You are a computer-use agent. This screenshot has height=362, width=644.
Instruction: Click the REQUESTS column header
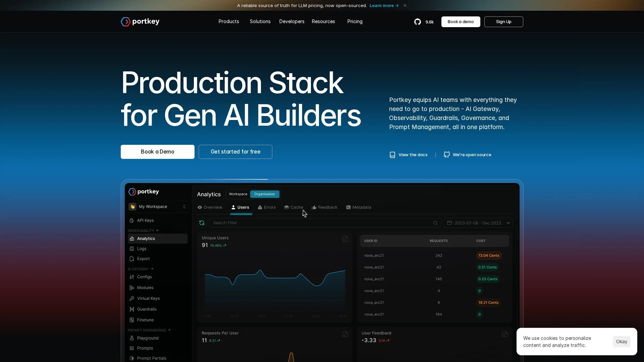(x=438, y=241)
